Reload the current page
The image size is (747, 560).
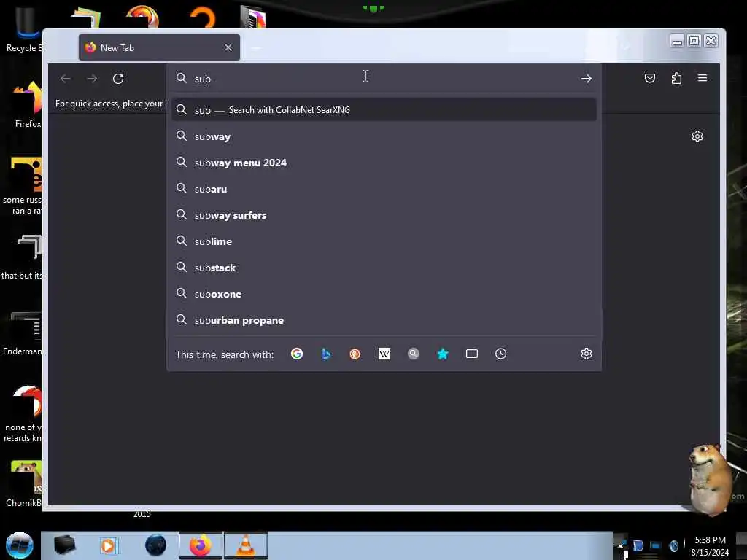pos(118,79)
